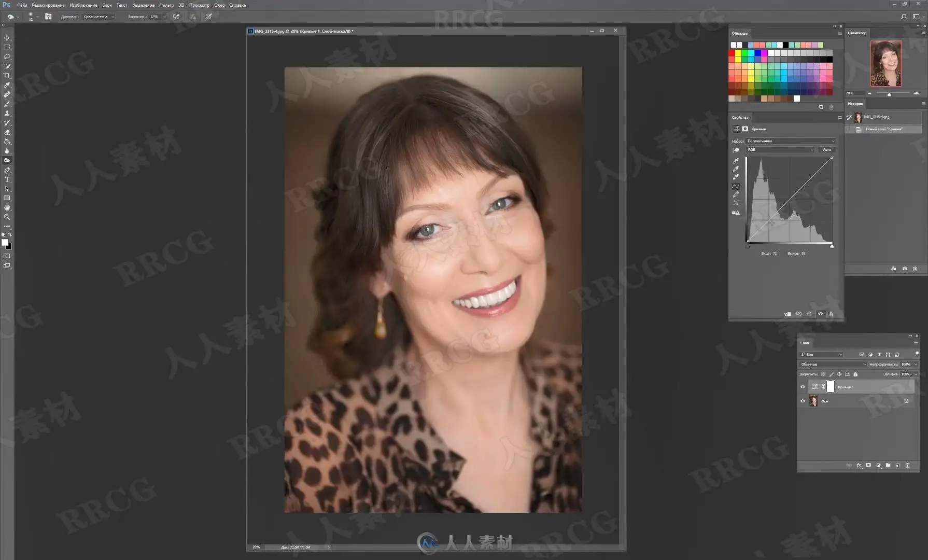Create a new group in Layers panel
This screenshot has height=560, width=928.
click(888, 465)
